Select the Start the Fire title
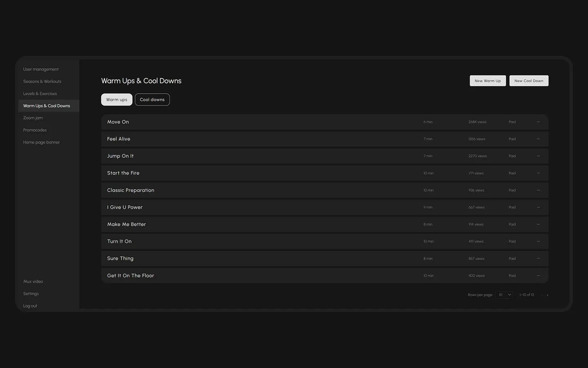The height and width of the screenshot is (368, 588). 123,173
